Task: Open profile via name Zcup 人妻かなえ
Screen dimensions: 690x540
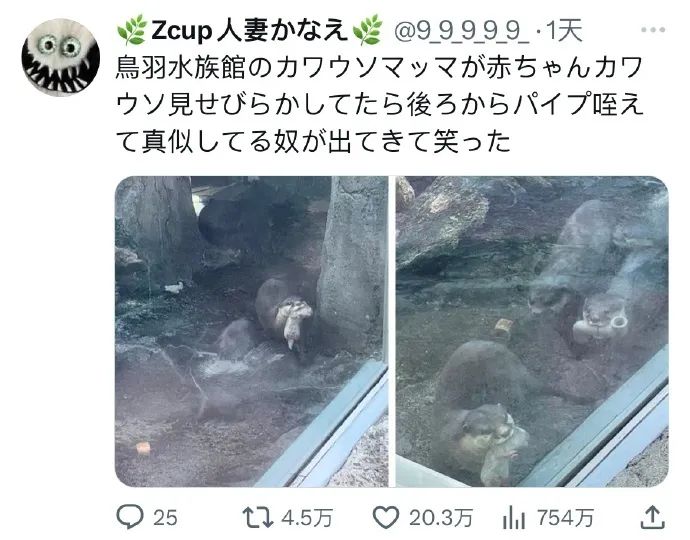Action: pyautogui.click(x=249, y=30)
